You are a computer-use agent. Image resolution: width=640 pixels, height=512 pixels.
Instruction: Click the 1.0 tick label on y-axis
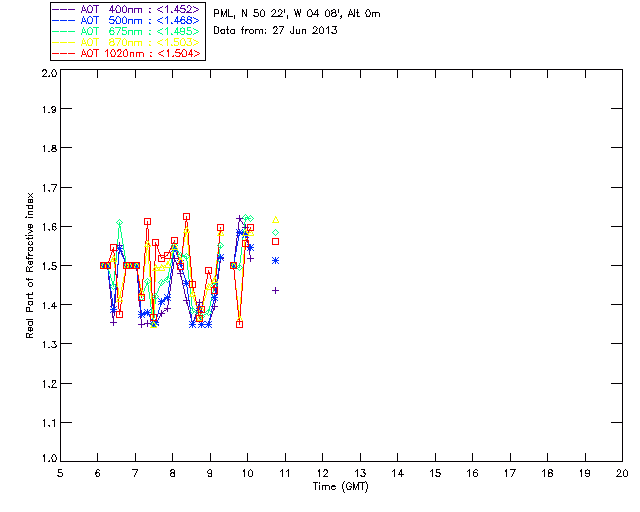click(48, 461)
